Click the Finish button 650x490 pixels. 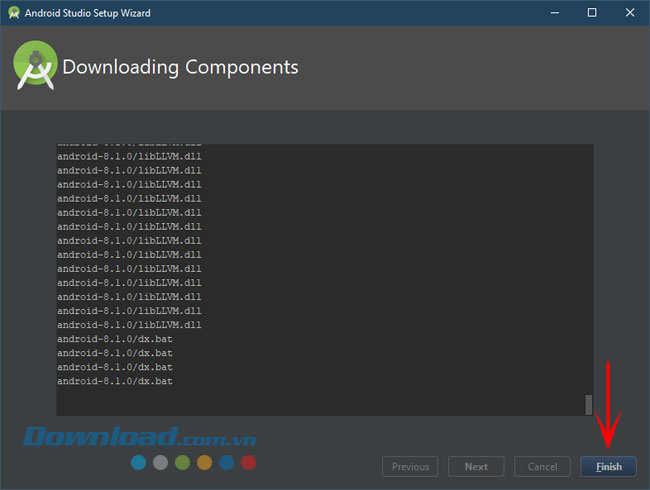click(x=608, y=467)
